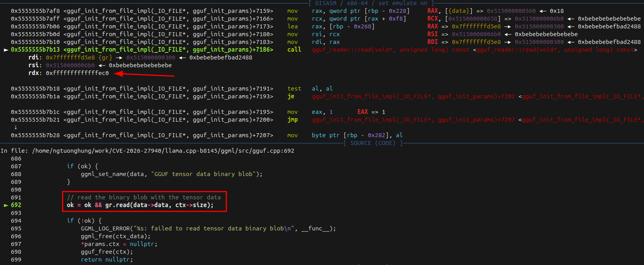Screen dimensions: 644x265
Task: Click the green arrow marker at source line 692
Action: [6, 205]
